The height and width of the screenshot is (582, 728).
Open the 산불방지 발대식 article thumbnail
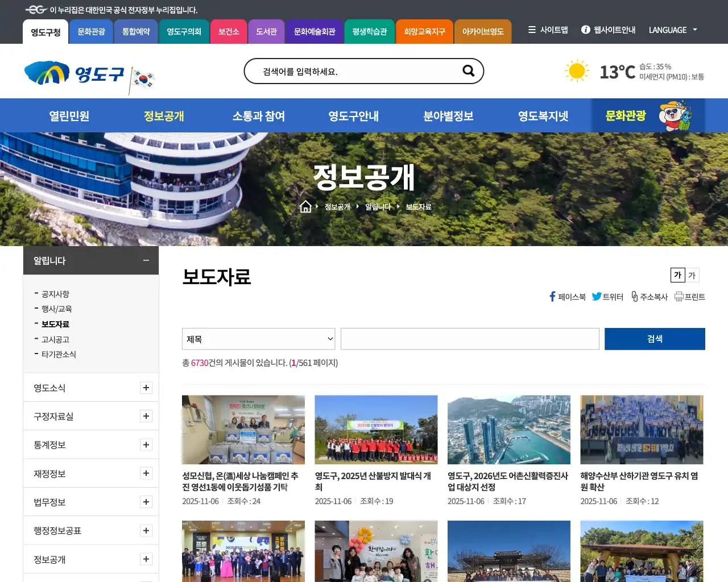(x=376, y=430)
